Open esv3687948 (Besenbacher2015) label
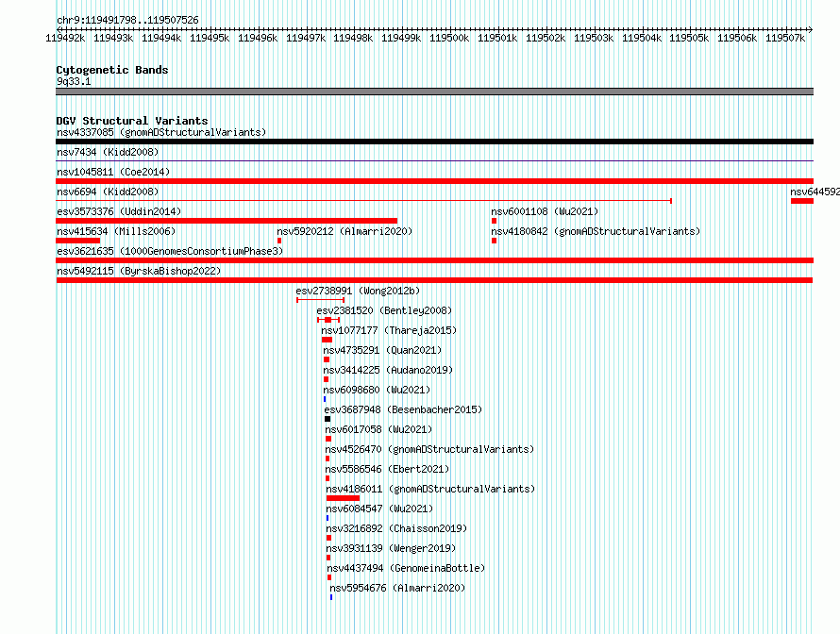The image size is (840, 634). pyautogui.click(x=403, y=409)
